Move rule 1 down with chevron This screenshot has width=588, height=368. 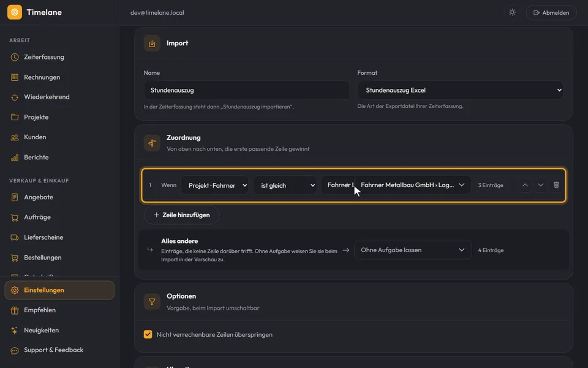[540, 185]
